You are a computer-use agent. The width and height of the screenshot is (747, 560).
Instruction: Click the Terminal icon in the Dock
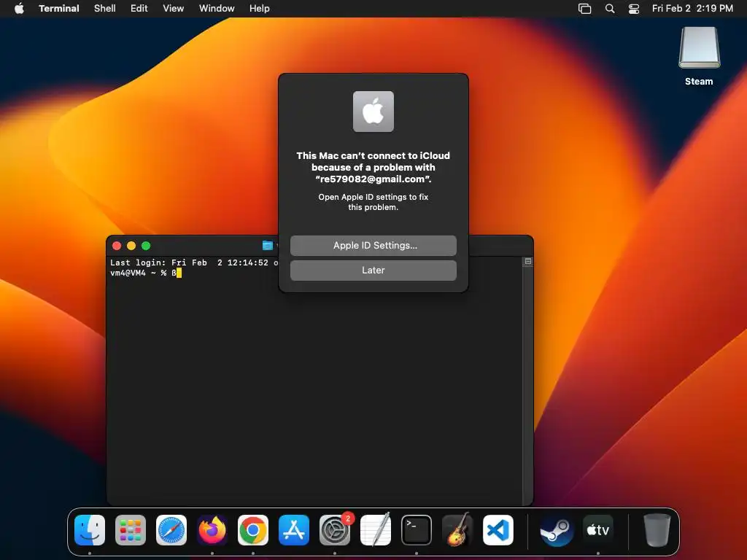pos(417,529)
